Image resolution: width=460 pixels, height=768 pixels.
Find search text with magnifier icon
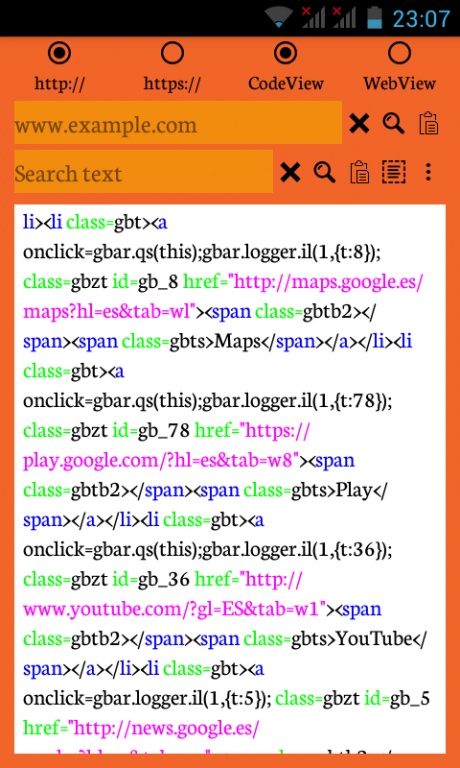point(324,172)
